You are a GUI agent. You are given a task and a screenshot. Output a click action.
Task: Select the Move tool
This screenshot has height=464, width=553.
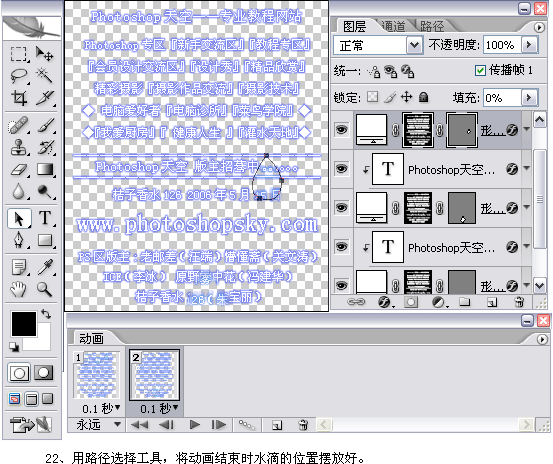coord(44,54)
